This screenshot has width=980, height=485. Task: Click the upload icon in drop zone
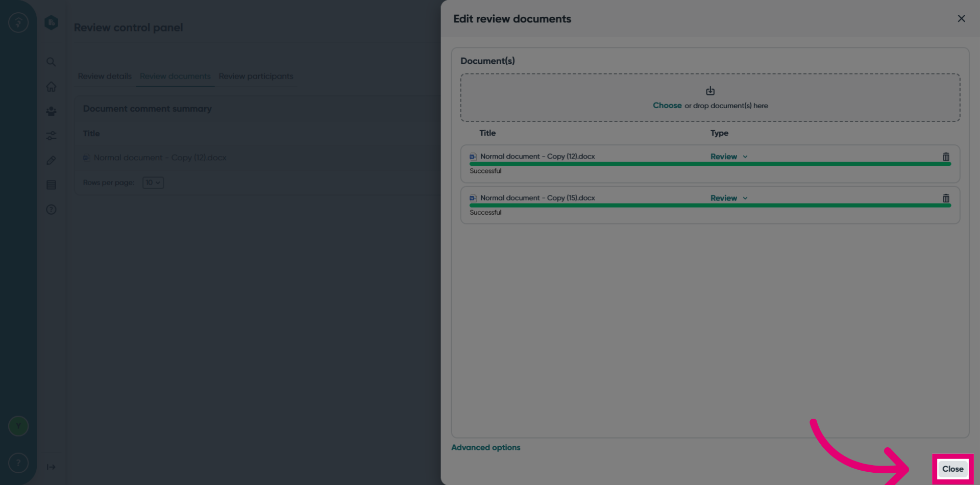click(710, 91)
